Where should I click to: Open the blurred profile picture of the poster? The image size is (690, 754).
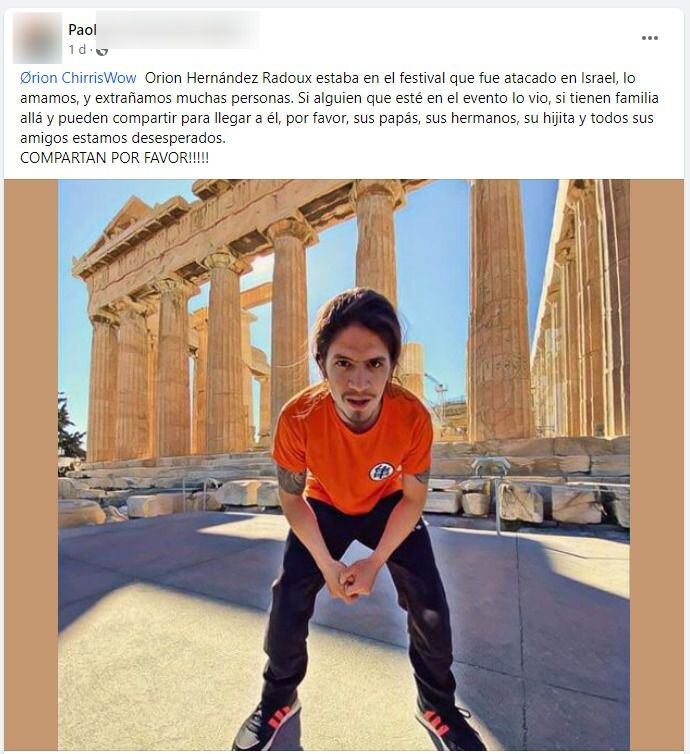[37, 38]
